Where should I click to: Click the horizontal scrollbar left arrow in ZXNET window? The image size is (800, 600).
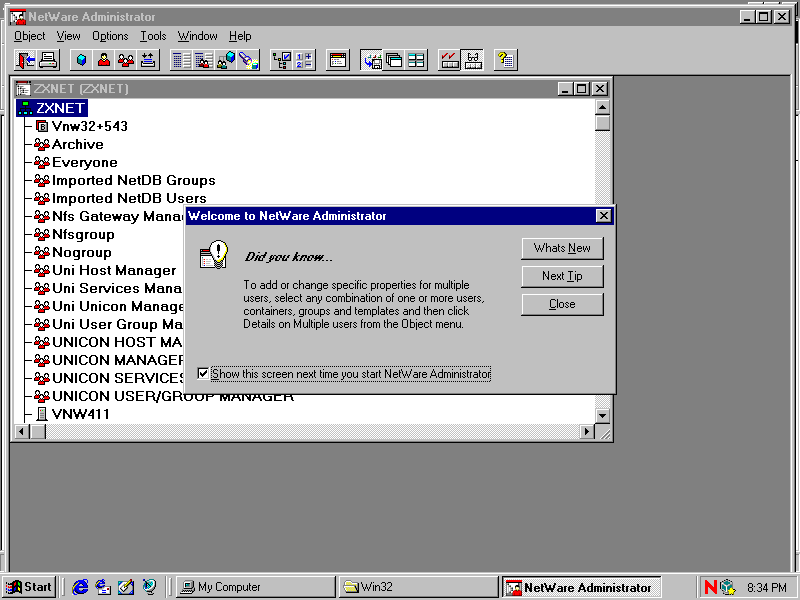[21, 432]
